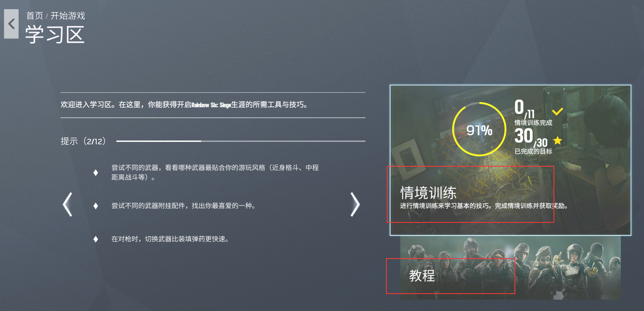Click diamond bullet beside different weapons tip
The image size is (644, 311).
(x=96, y=173)
